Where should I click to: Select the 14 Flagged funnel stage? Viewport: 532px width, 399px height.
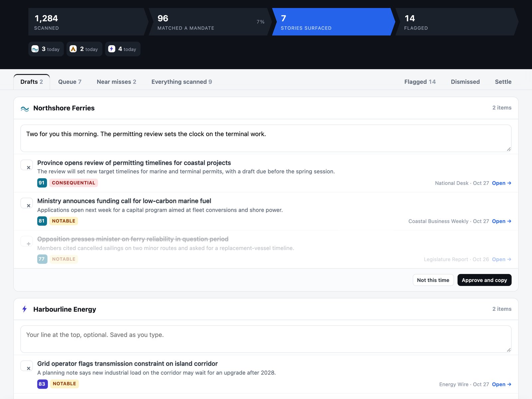point(457,22)
